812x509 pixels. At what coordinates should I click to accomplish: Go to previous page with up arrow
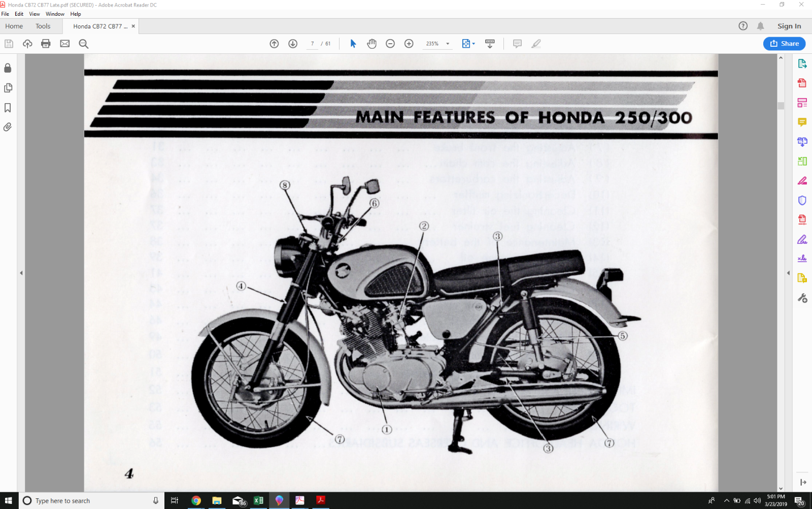coord(274,44)
